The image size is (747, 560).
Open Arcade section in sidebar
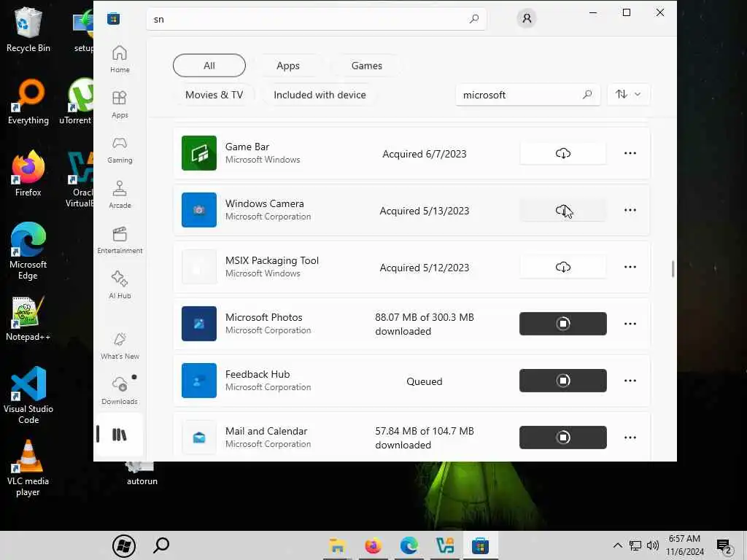(120, 195)
